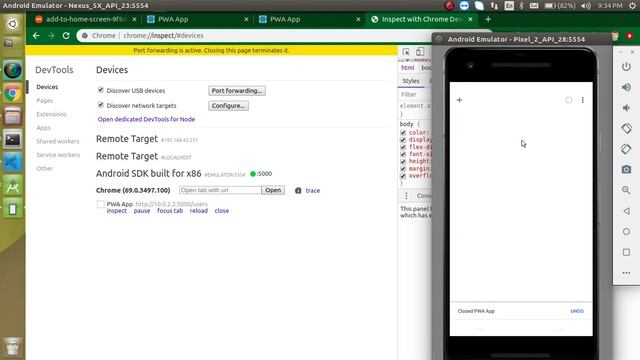
Task: Select Service workers in sidebar
Action: coord(58,155)
